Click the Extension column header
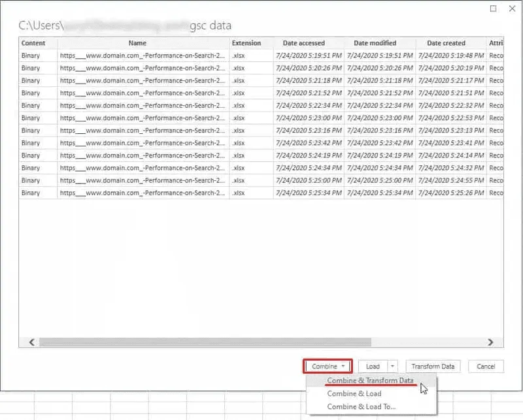Screen dimensions: 523x420 [x=246, y=43]
